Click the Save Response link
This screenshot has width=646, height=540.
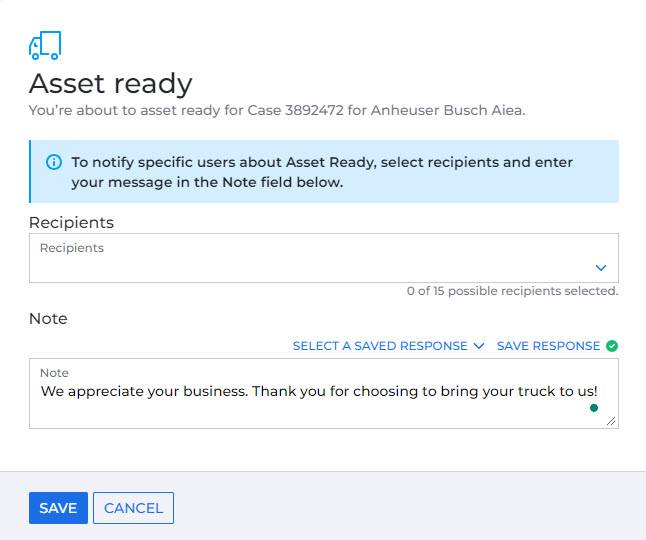[548, 346]
